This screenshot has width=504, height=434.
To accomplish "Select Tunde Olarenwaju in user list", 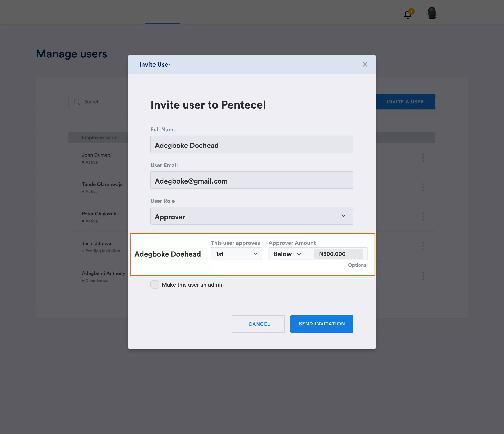I will coord(102,184).
